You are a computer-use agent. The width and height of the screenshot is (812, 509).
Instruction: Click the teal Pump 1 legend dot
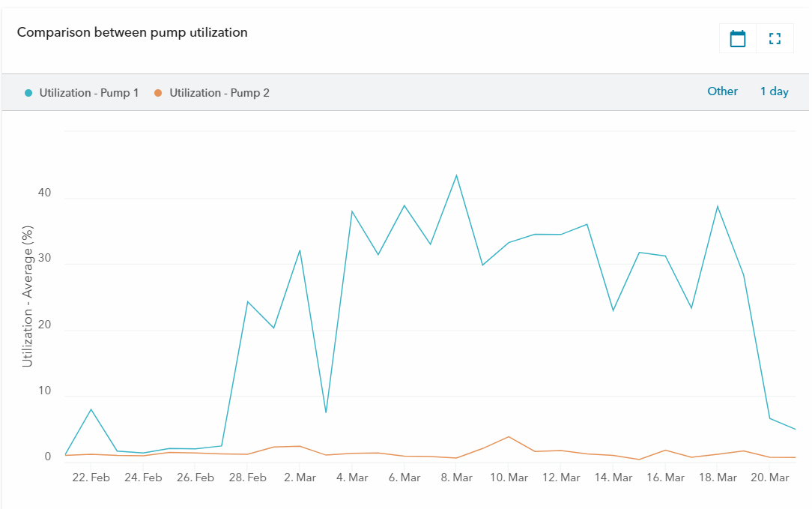coord(28,93)
